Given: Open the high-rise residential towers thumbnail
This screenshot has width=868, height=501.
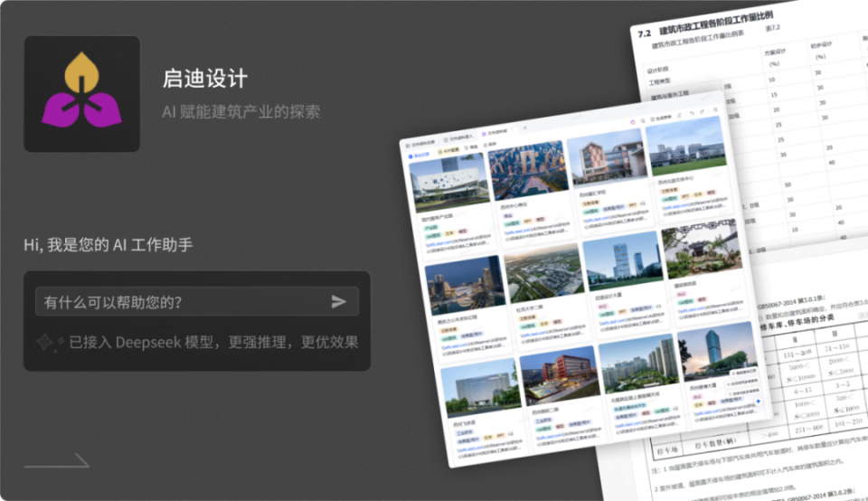Looking at the screenshot, I should click(x=639, y=364).
